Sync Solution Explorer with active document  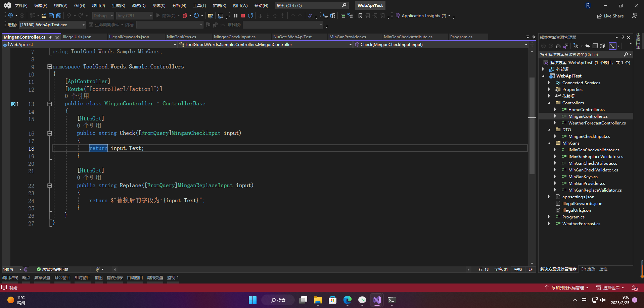[x=588, y=46]
